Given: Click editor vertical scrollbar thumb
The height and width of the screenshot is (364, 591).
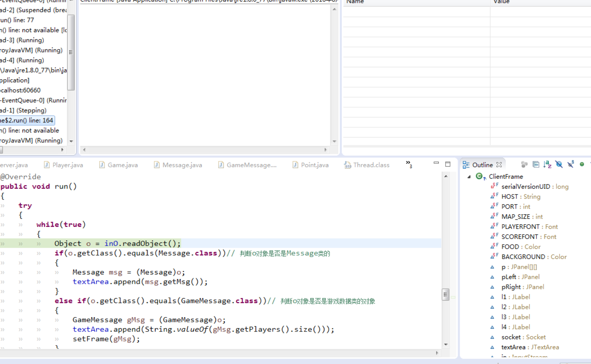Looking at the screenshot, I should pos(445,294).
